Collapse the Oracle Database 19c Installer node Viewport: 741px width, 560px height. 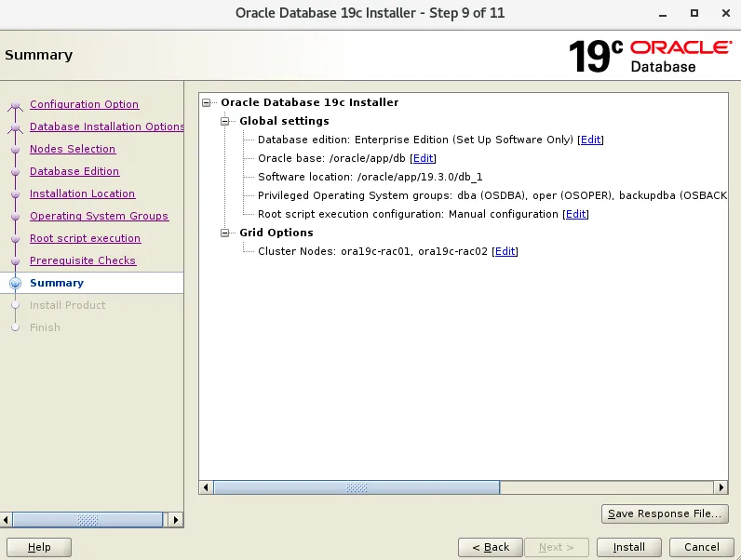pyautogui.click(x=207, y=102)
